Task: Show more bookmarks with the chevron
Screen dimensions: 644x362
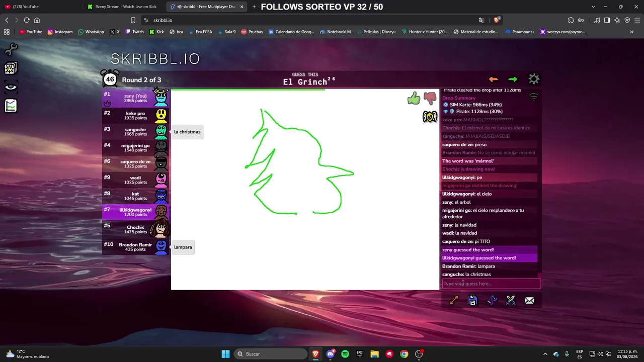Action: [x=632, y=32]
